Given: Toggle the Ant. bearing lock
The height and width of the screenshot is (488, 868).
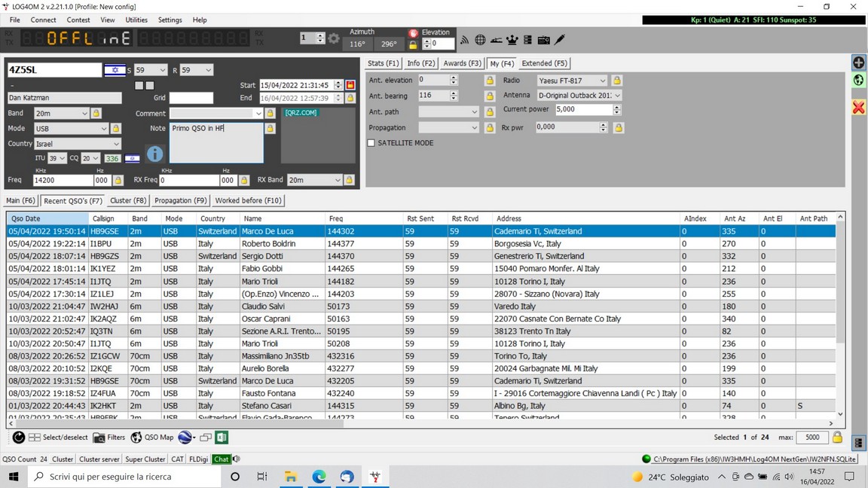Looking at the screenshot, I should 489,96.
